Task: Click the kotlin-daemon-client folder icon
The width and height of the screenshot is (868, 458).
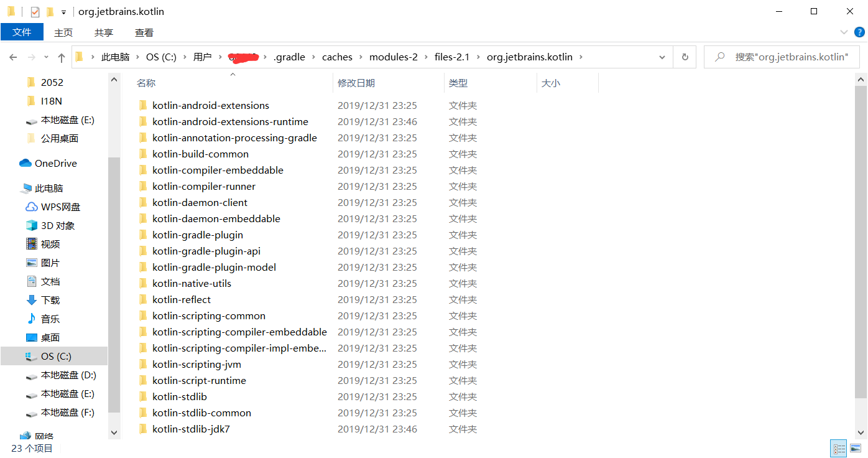Action: tap(143, 202)
